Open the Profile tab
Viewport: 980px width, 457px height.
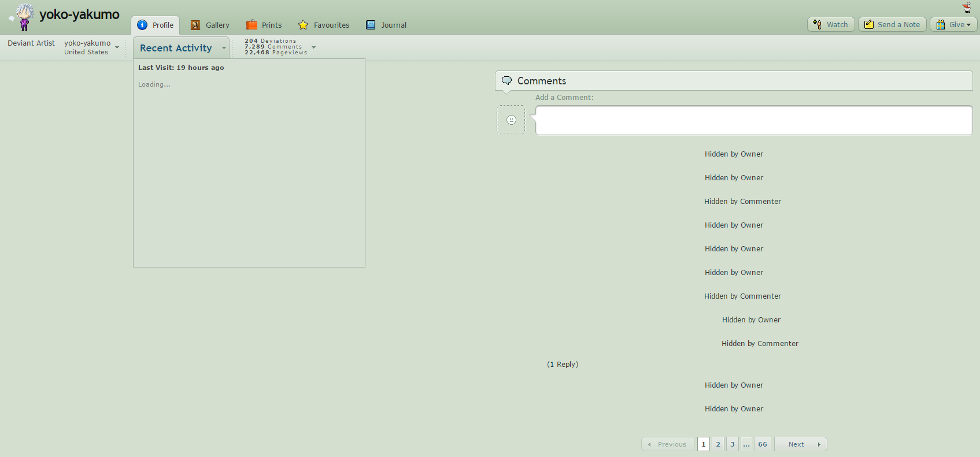[156, 25]
